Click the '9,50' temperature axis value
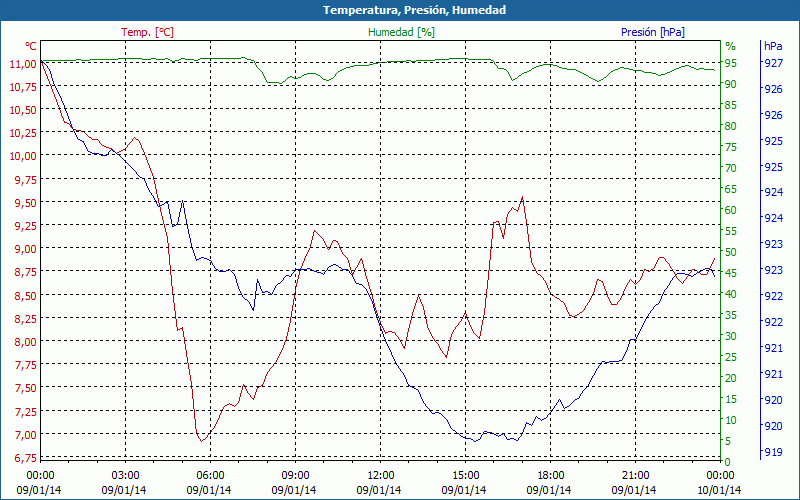This screenshot has height=500, width=800. click(26, 203)
